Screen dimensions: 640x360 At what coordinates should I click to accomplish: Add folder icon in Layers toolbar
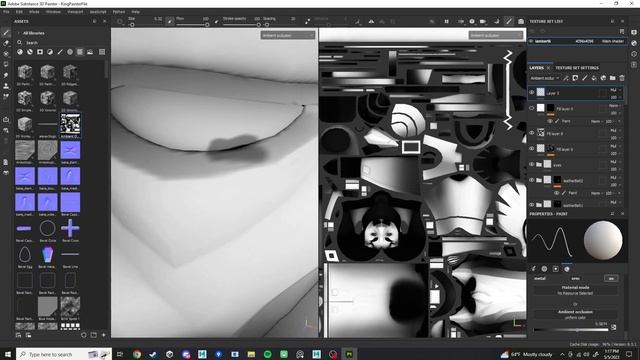click(613, 78)
